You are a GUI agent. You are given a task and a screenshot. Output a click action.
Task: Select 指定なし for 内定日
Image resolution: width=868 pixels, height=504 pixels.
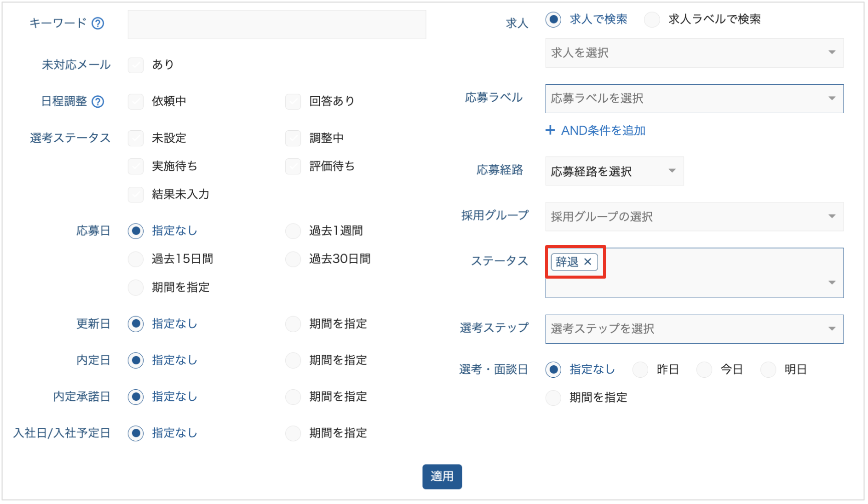(x=136, y=360)
